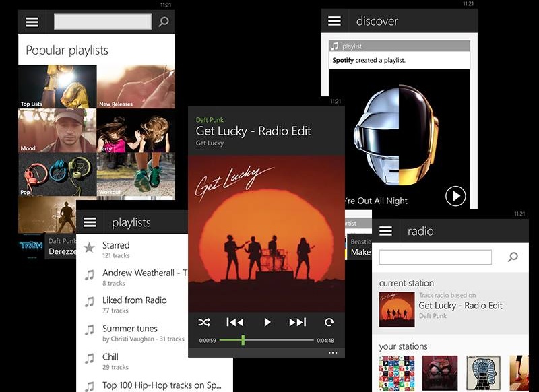Focus the radio station search field
539x392 pixels.
click(435, 257)
